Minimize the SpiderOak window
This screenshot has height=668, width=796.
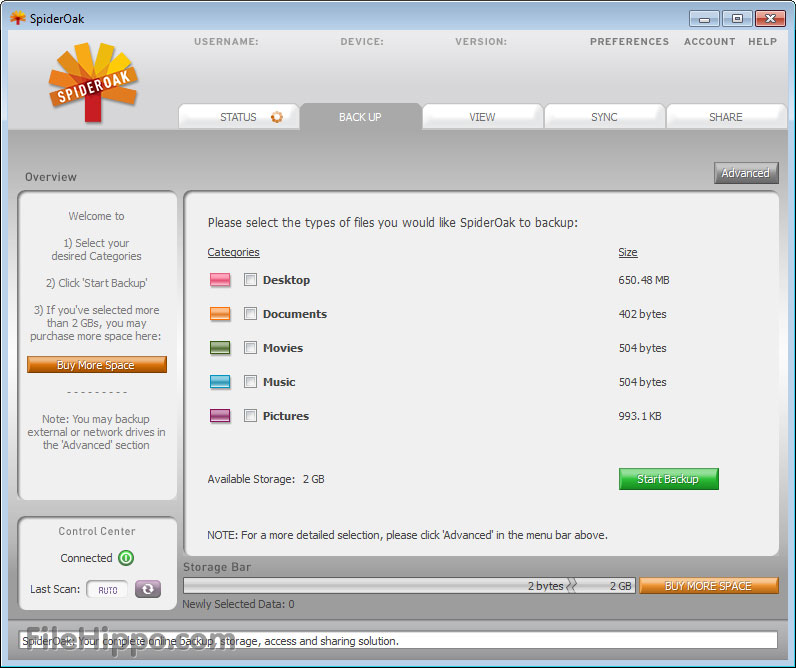pos(704,19)
